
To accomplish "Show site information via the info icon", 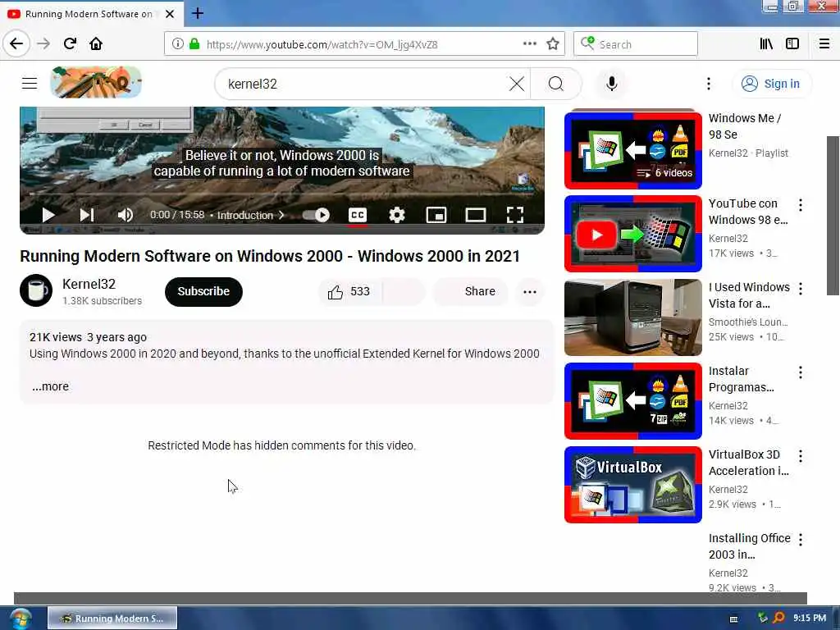I will pyautogui.click(x=177, y=44).
